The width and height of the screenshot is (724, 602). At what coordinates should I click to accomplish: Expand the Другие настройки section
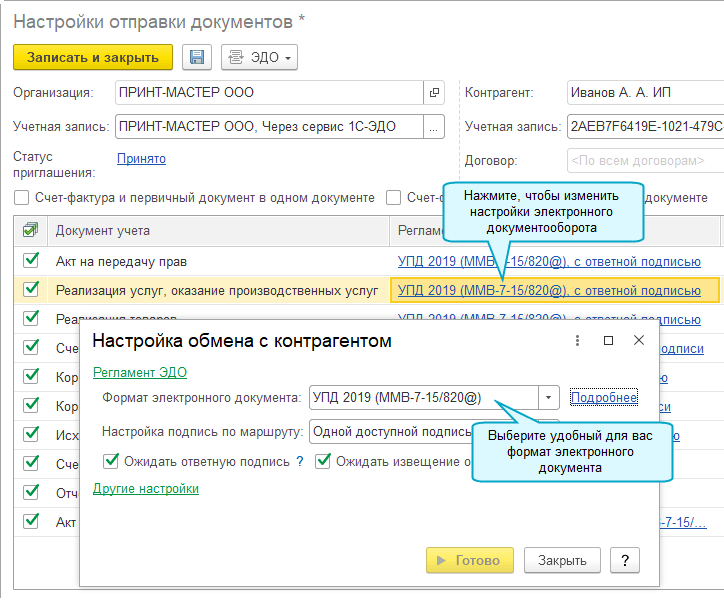146,489
